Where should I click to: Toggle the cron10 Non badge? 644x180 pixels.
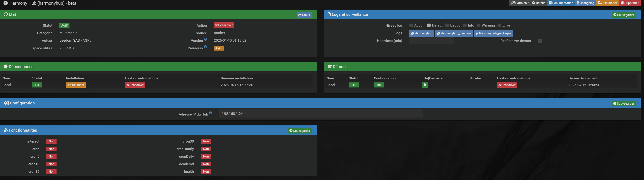coord(51,164)
